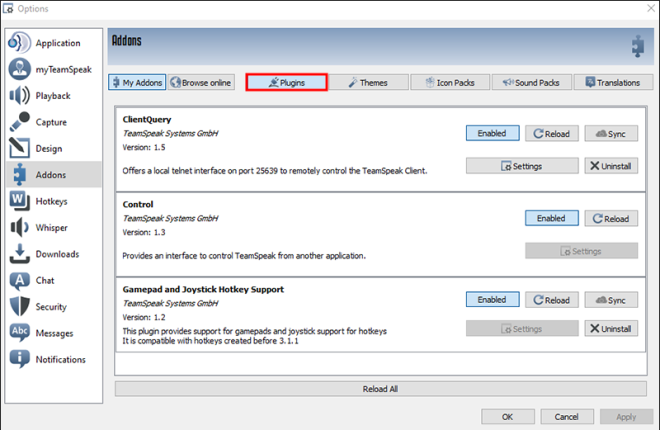Reload the ClientQuery plugin

pos(552,133)
